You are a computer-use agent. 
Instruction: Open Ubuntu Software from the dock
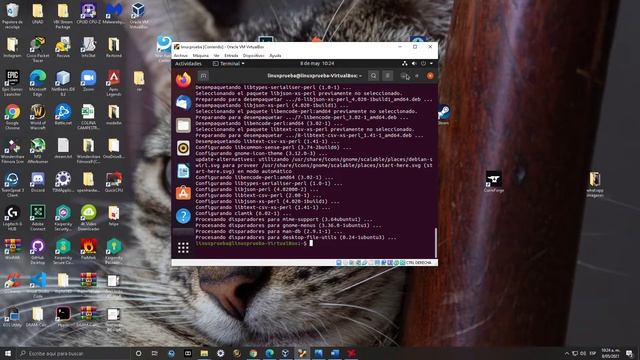183,193
